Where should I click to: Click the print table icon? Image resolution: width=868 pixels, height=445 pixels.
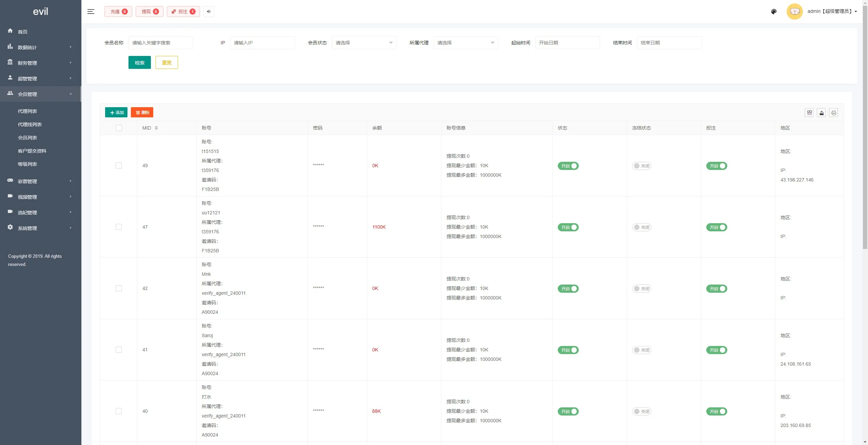[834, 113]
